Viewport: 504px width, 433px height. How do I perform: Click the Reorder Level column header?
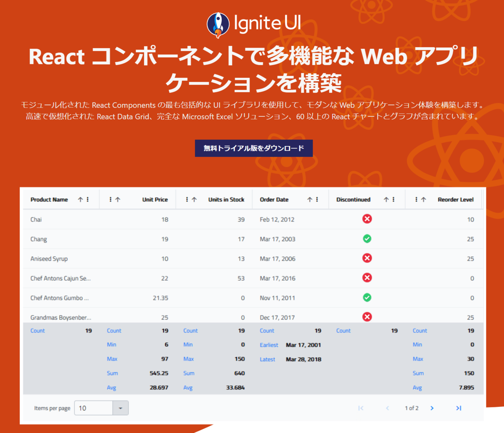[x=456, y=200]
